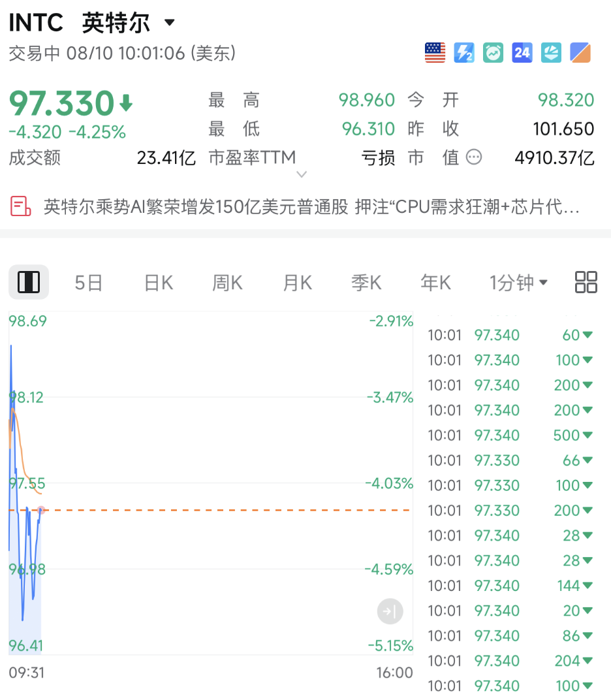The width and height of the screenshot is (611, 700).
Task: Open the 英特尔增发150亿美元 news headline
Action: click(x=311, y=207)
